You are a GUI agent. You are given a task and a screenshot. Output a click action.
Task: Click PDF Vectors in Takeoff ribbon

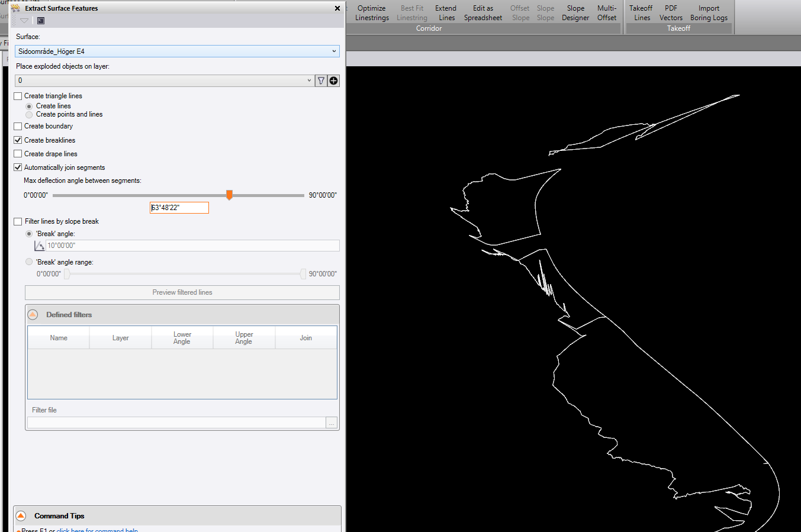point(671,13)
